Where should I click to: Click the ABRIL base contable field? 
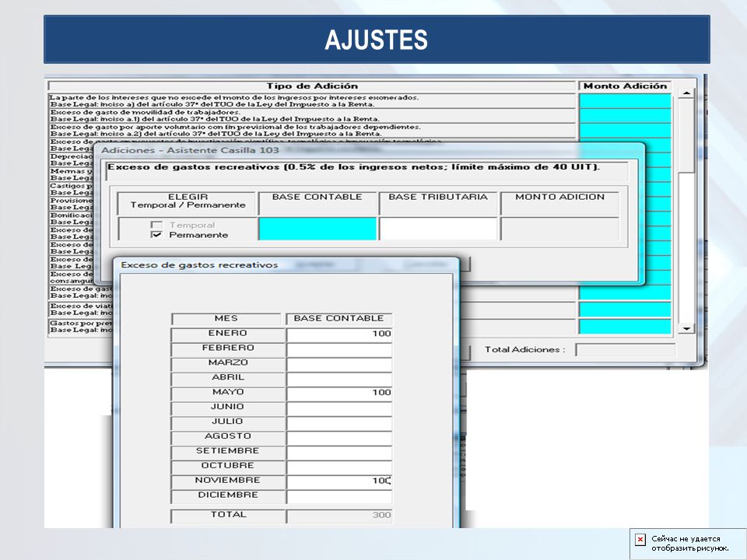[x=339, y=378]
